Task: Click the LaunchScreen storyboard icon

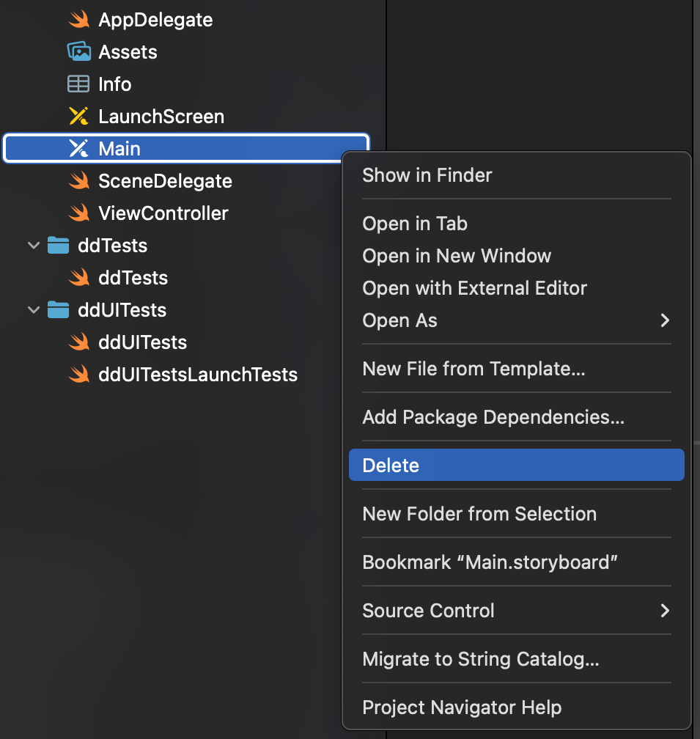Action: 78,117
